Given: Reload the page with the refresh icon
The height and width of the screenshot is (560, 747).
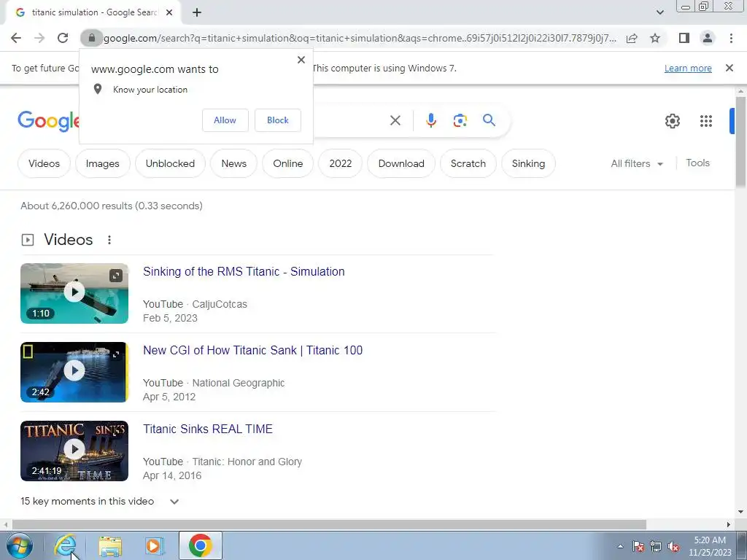Looking at the screenshot, I should click(x=63, y=38).
